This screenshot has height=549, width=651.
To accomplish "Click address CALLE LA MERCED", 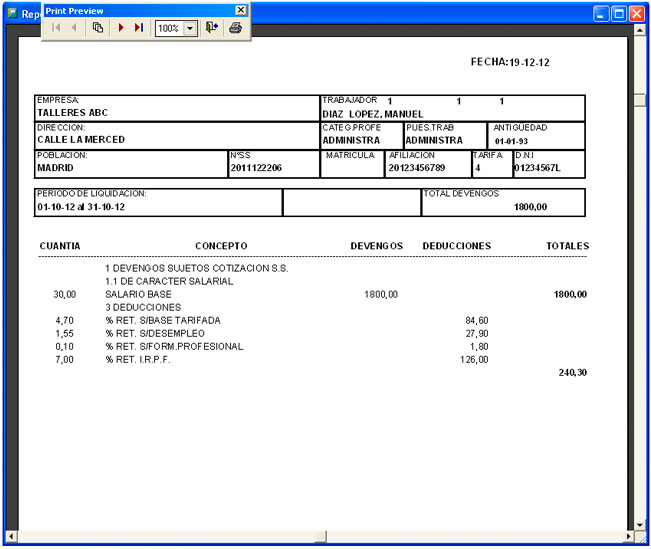I will [x=81, y=140].
